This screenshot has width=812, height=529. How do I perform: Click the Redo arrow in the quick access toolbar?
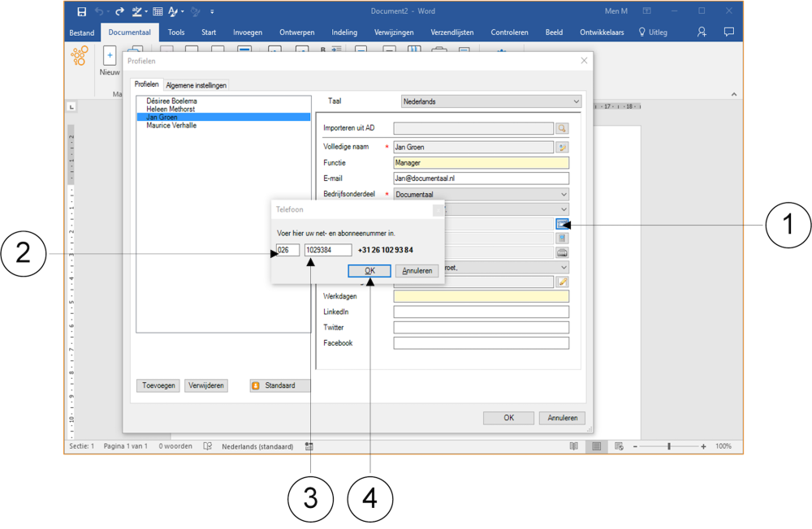point(119,11)
